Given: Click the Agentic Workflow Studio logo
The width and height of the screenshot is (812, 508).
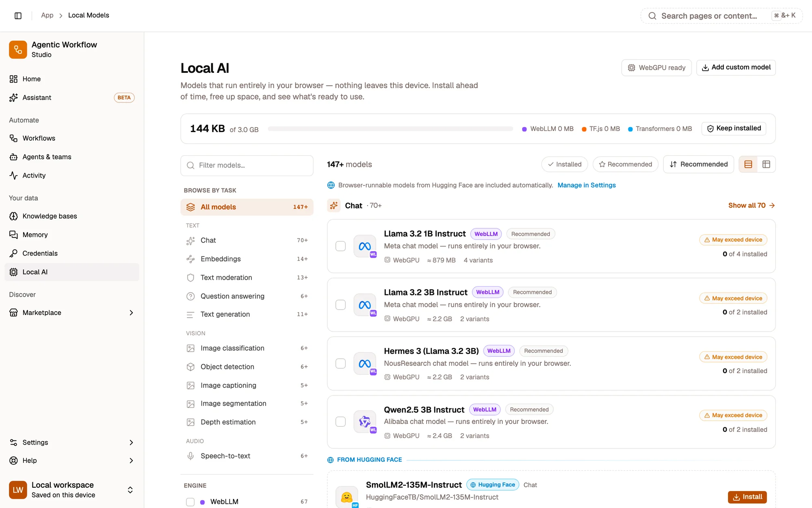Looking at the screenshot, I should tap(18, 50).
